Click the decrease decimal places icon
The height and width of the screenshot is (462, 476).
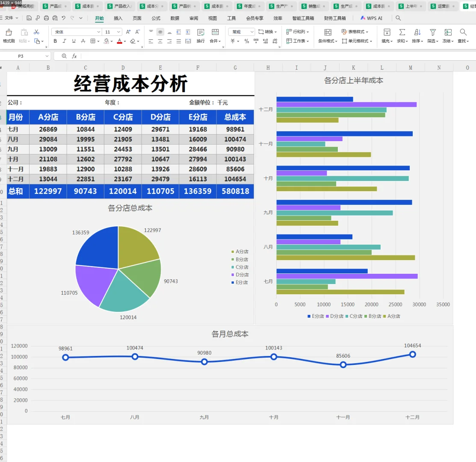pyautogui.click(x=275, y=41)
